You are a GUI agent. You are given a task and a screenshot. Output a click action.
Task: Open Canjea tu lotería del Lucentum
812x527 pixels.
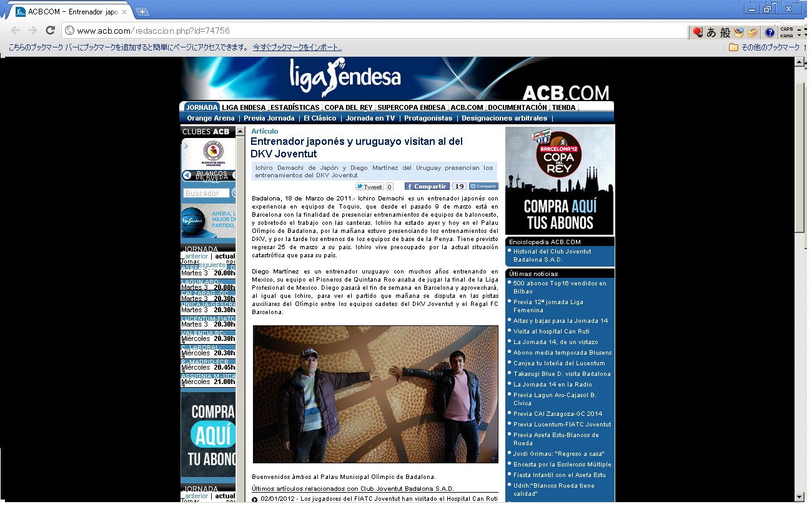(559, 363)
